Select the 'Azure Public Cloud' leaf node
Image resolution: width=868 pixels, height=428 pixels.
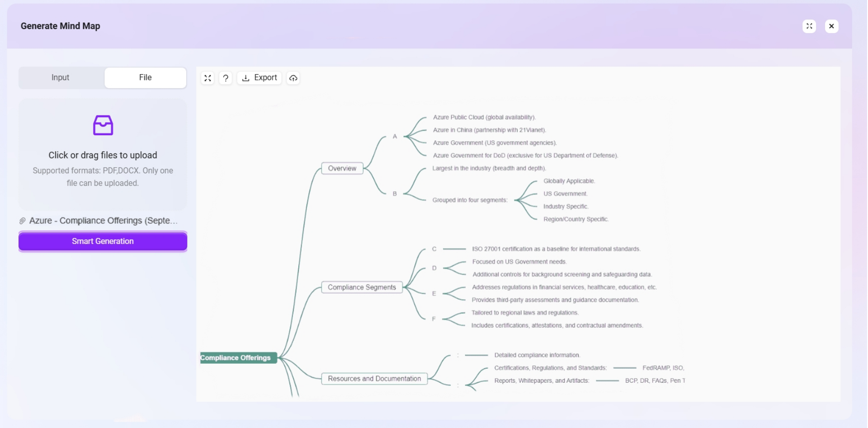click(484, 117)
